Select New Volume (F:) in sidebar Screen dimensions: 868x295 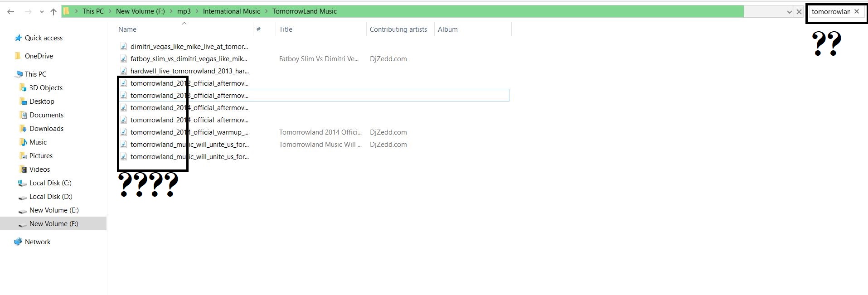coord(53,224)
